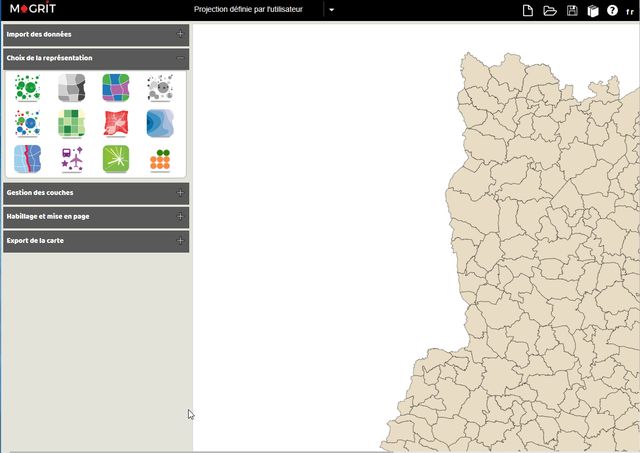Select the green links map icon
The width and height of the screenshot is (640, 453).
[116, 158]
